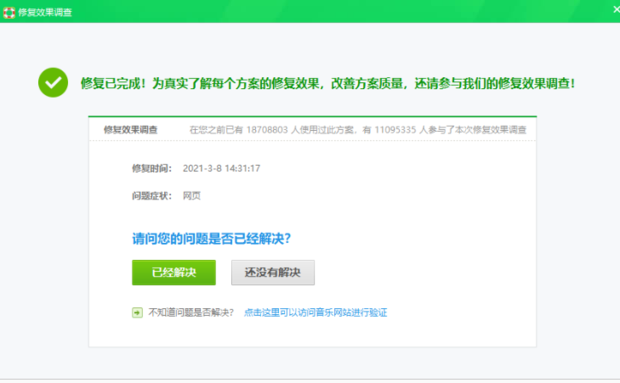
Task: Click the window title 修复效果调查 in title bar
Action: (x=45, y=12)
